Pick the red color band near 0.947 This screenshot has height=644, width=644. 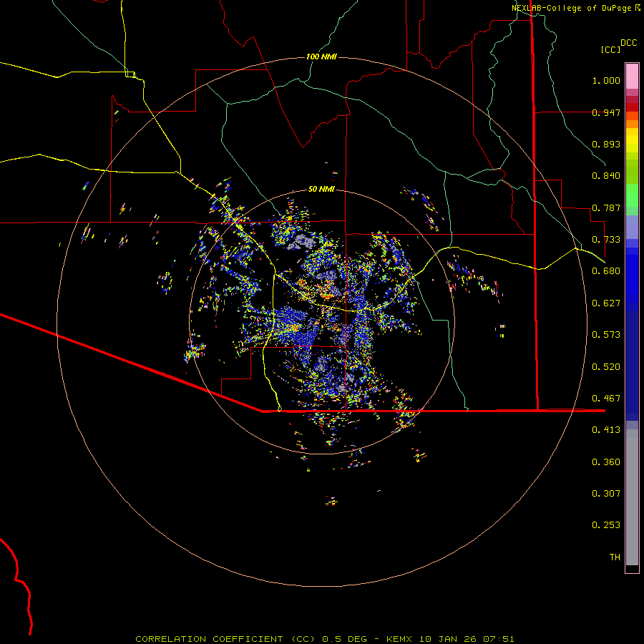coord(632,107)
